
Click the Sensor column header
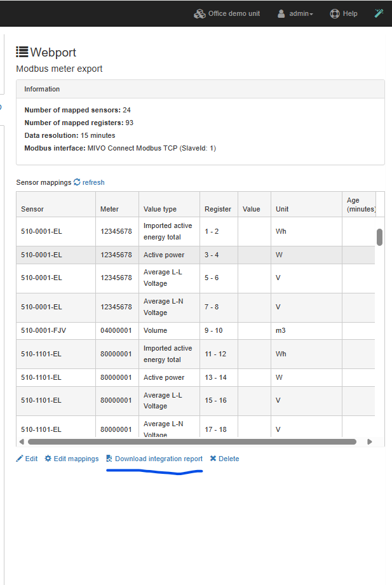tap(56, 205)
